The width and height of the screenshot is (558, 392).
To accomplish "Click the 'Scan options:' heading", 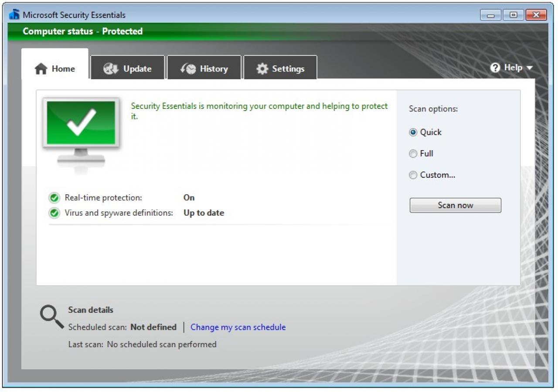I will pyautogui.click(x=433, y=109).
